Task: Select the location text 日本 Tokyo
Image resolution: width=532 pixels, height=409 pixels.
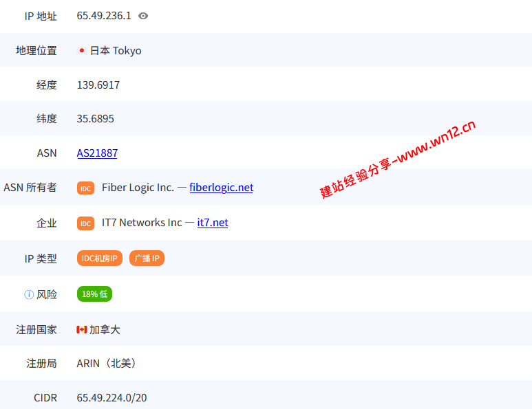Action: click(x=116, y=50)
